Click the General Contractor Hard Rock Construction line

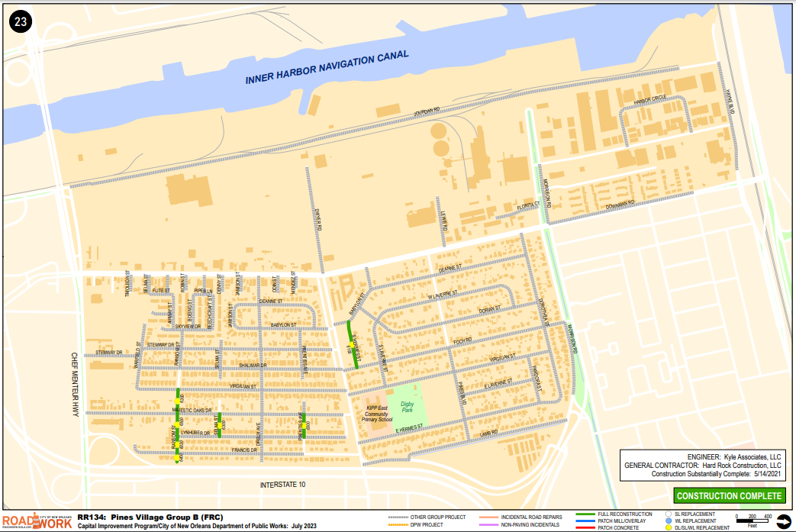coord(703,466)
